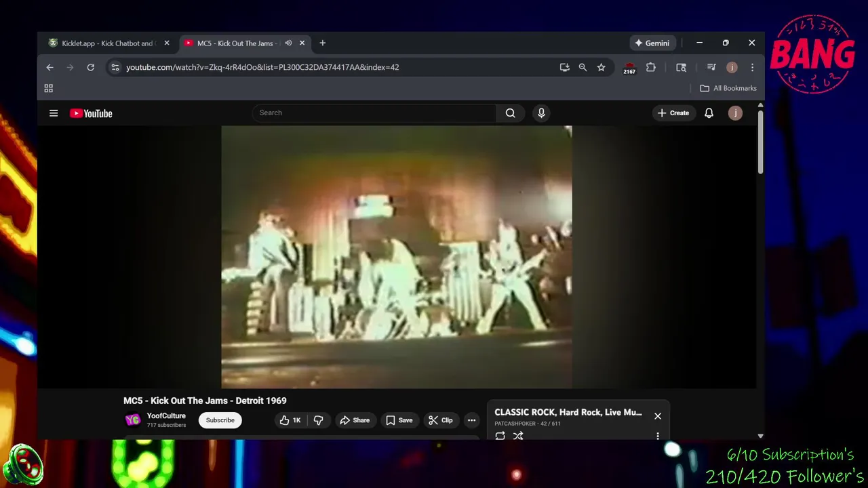
Task: Close the MC5 YouTube tab
Action: point(302,43)
